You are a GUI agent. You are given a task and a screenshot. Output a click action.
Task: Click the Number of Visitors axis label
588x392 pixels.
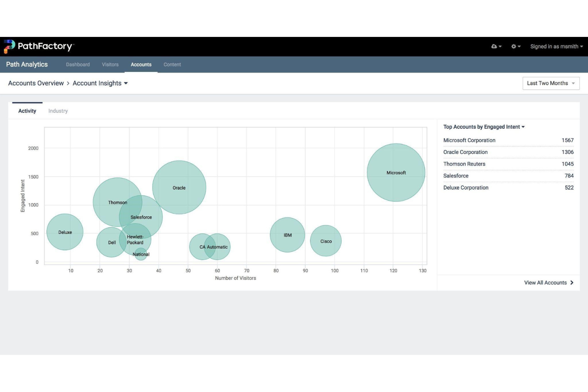point(236,278)
